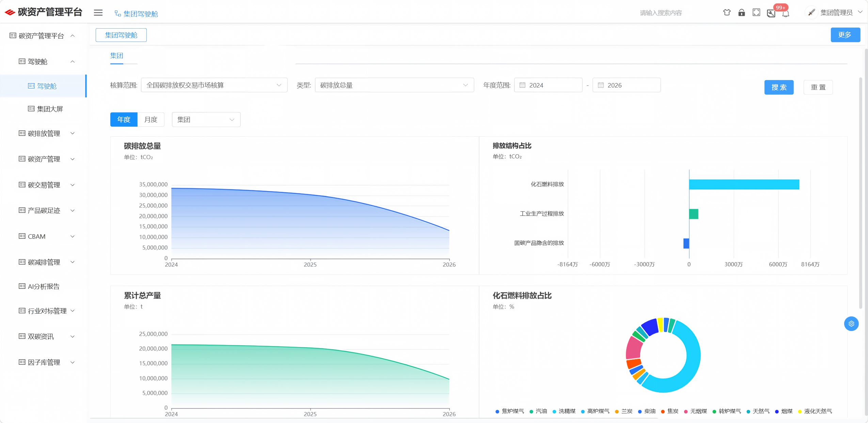Toggle 烟煤 legend entry
Screen dimensions: 868x423
point(784,411)
